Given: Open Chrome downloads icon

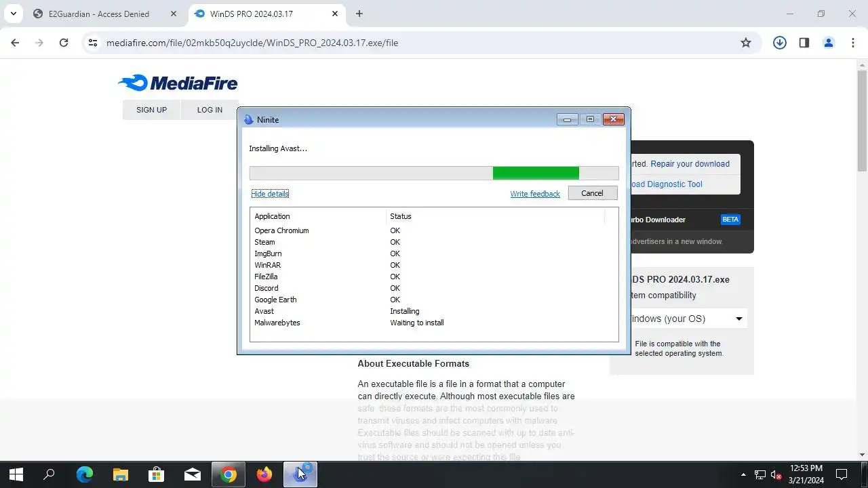Looking at the screenshot, I should coord(780,43).
